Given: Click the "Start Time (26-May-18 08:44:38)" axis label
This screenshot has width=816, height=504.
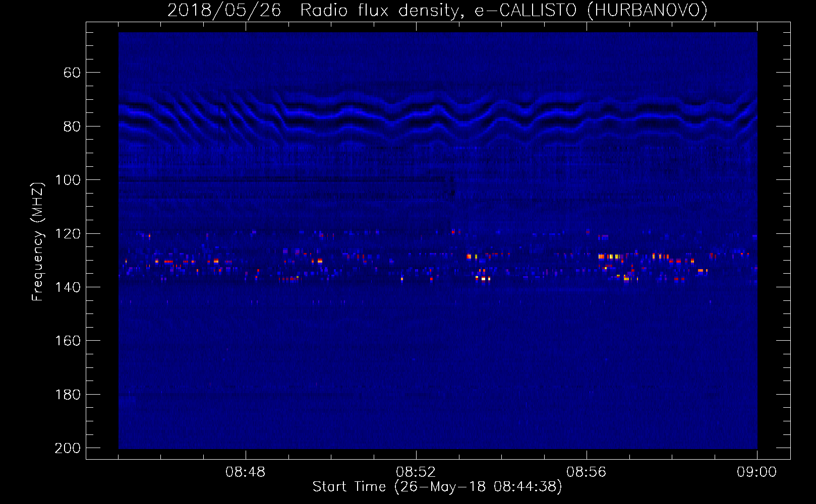Looking at the screenshot, I should coord(437,487).
